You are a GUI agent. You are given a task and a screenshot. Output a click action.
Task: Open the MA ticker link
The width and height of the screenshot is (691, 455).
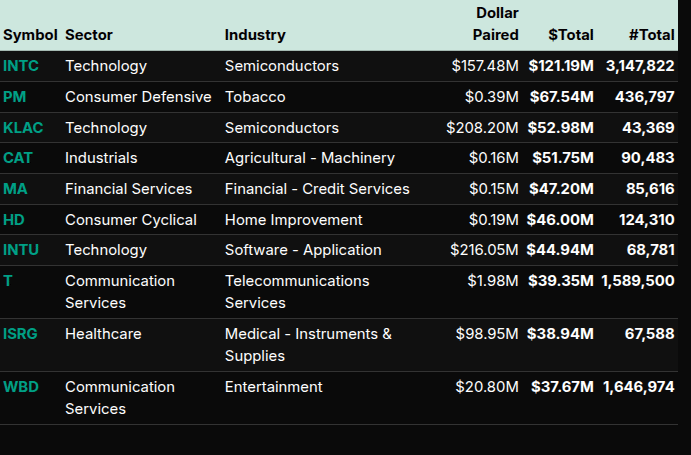click(15, 189)
